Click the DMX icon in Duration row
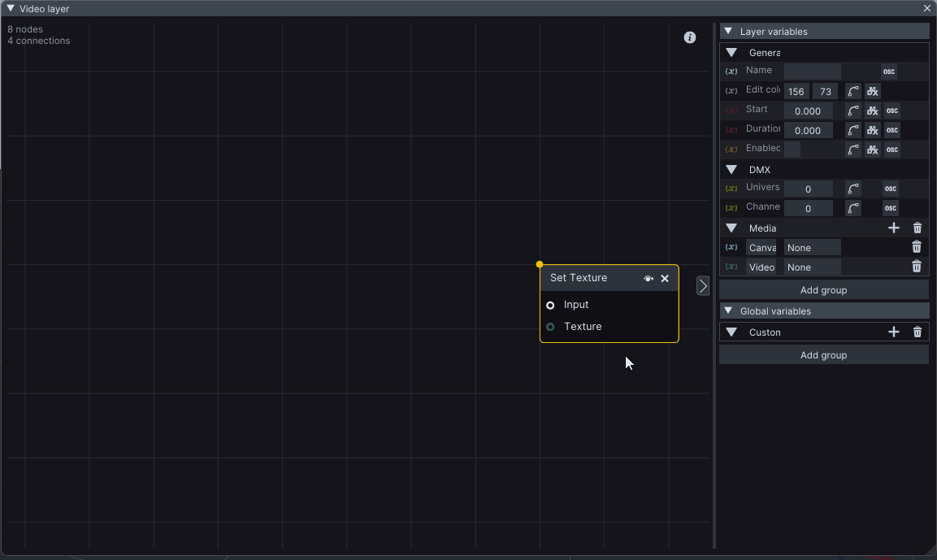 point(873,130)
